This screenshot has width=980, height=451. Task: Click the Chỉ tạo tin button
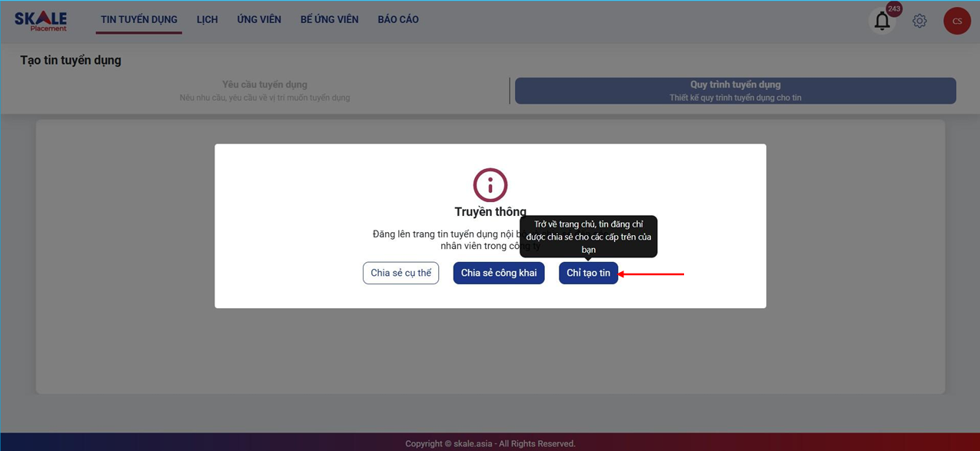point(588,273)
